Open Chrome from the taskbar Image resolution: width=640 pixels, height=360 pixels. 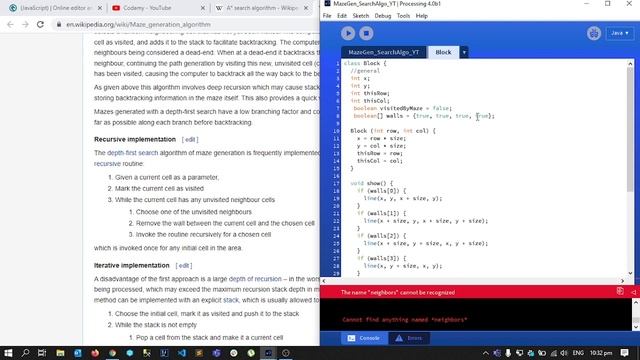point(113,353)
